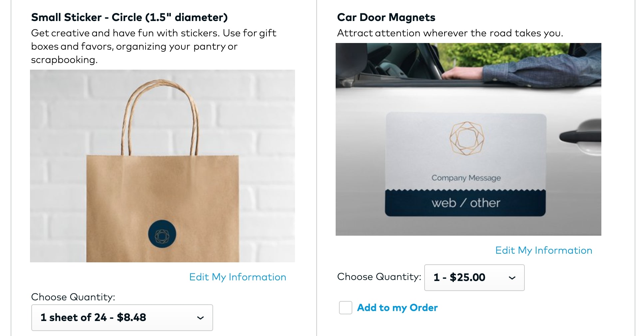Click the "Company Message" text on the magnet

coord(466,178)
